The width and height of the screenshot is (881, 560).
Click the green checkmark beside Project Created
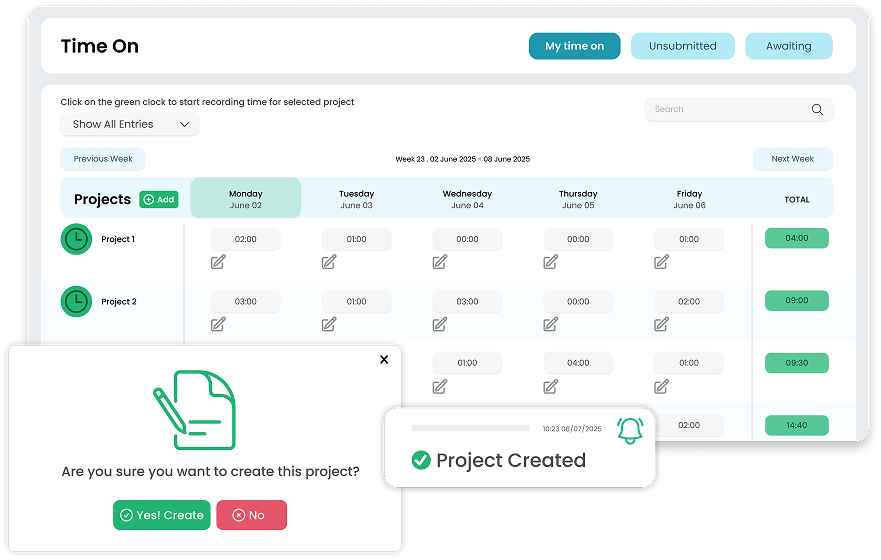(x=421, y=460)
